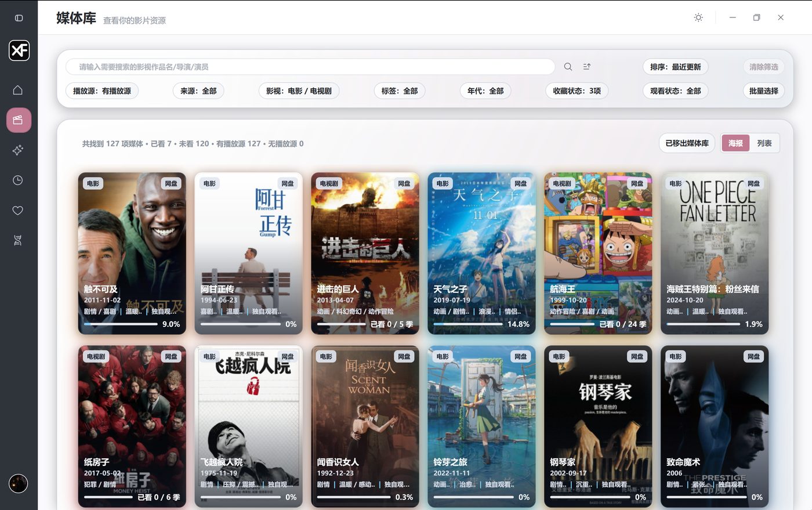Click the XF app logo

[x=19, y=50]
